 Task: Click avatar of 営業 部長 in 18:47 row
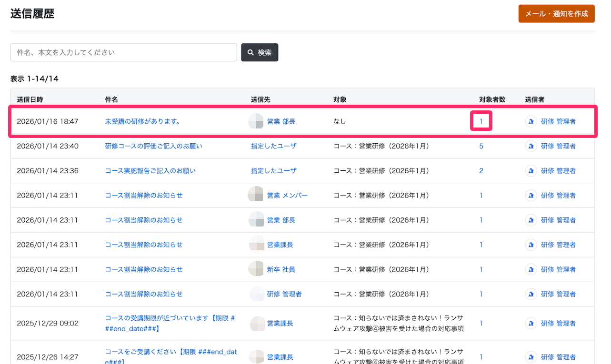(x=256, y=121)
